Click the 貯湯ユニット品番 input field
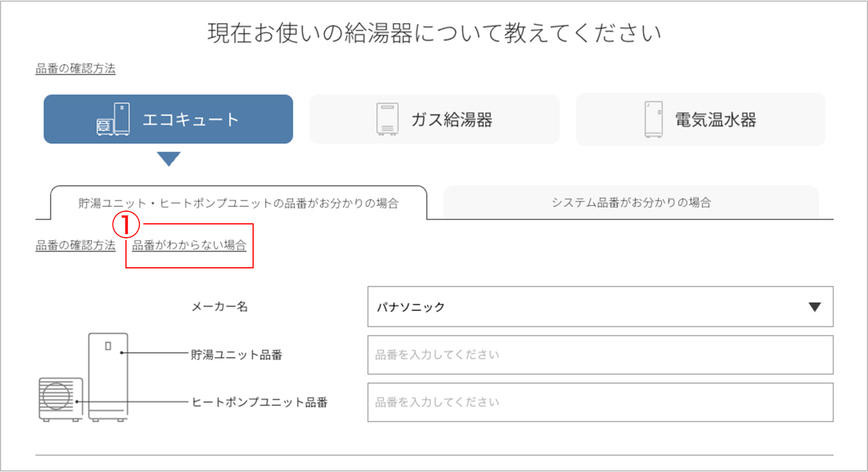The height and width of the screenshot is (472, 868). (x=600, y=355)
